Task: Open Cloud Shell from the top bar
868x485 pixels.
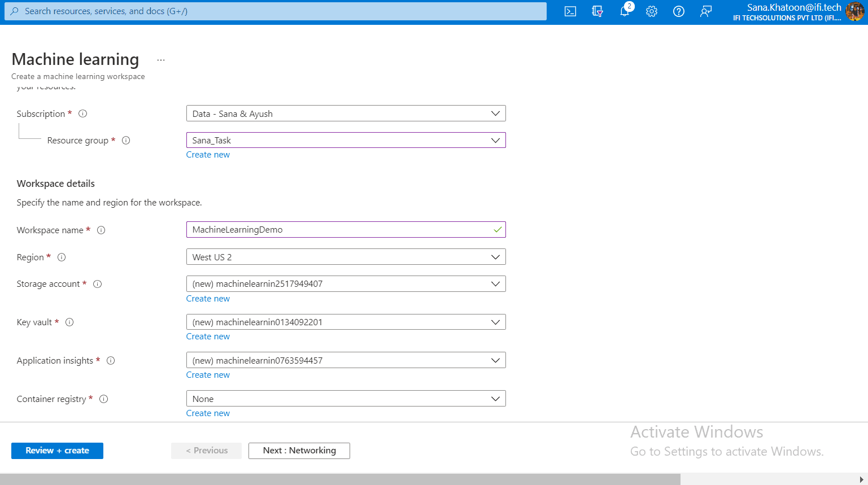Action: pyautogui.click(x=570, y=11)
